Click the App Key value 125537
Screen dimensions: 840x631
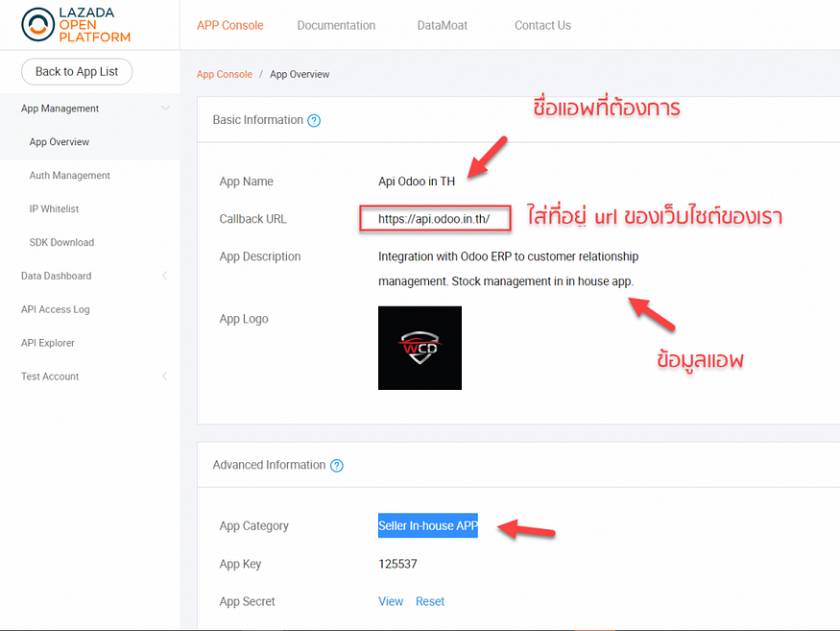397,564
